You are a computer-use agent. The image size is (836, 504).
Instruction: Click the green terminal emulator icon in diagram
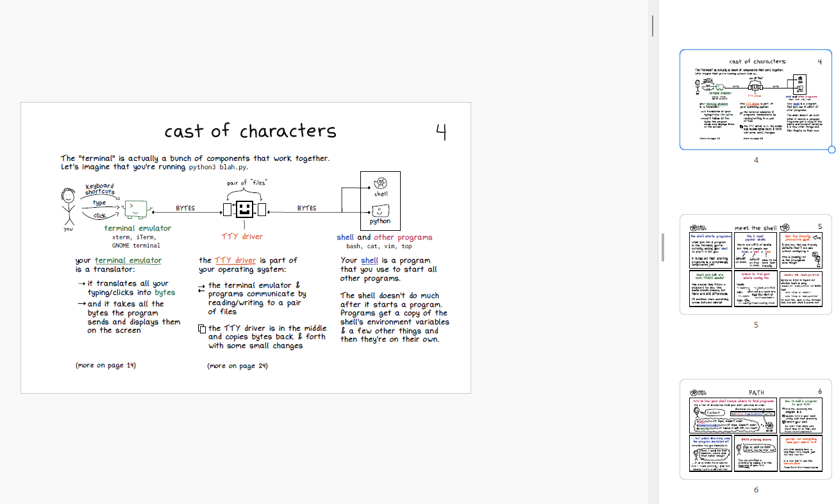[135, 208]
